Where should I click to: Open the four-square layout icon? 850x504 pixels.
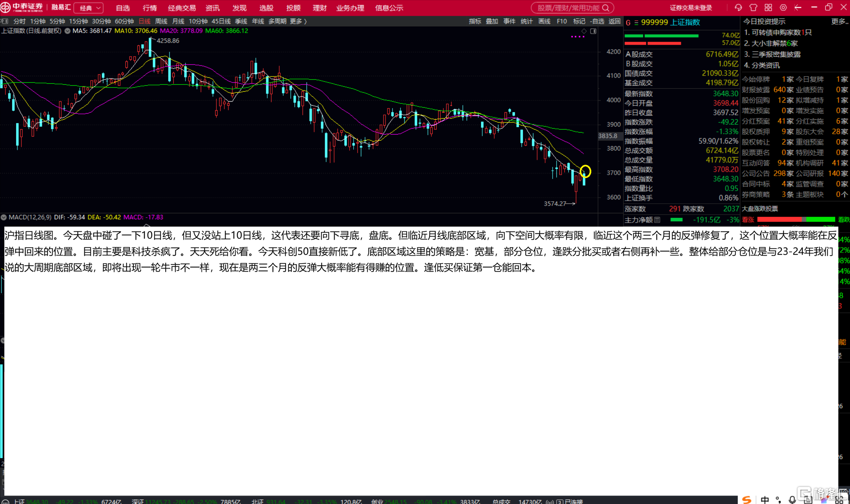[768, 7]
